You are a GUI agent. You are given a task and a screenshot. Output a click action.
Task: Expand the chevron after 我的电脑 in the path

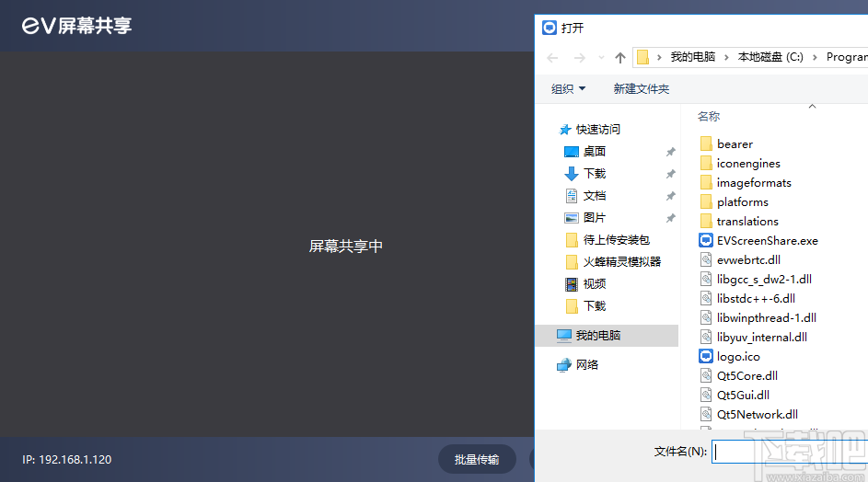point(726,57)
